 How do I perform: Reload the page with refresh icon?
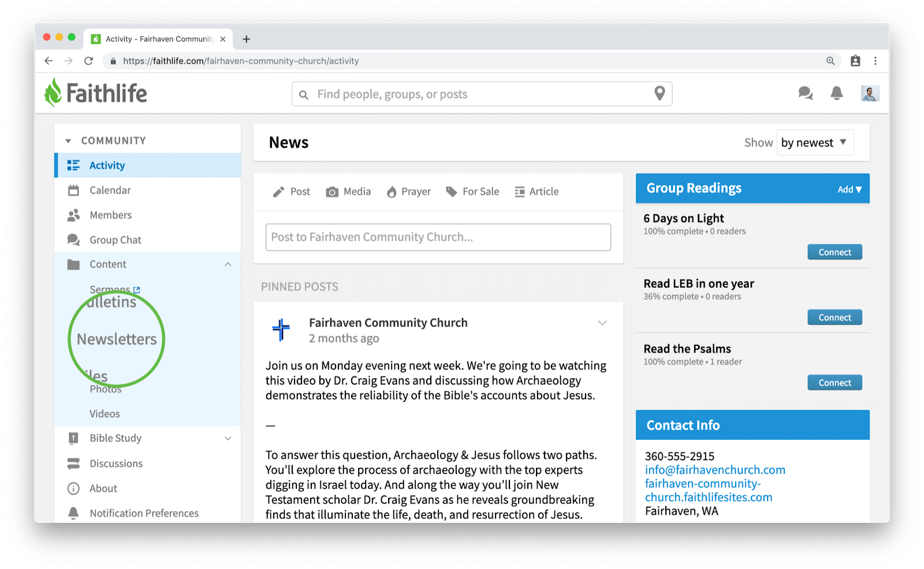click(x=88, y=61)
